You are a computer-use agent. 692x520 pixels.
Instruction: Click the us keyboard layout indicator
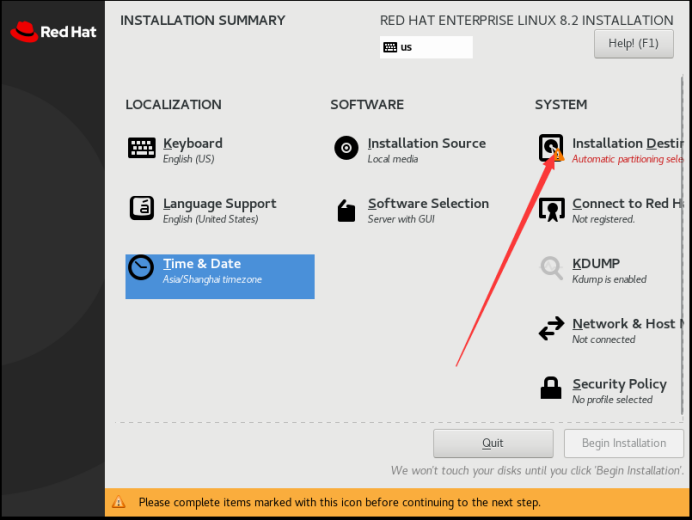pyautogui.click(x=426, y=47)
